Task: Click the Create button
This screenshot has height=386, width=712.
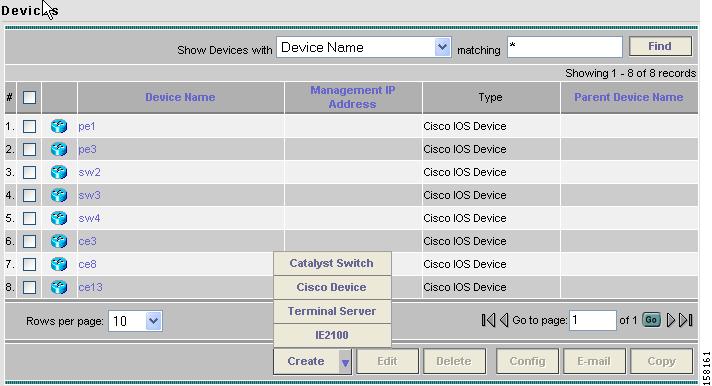Action: coord(306,361)
